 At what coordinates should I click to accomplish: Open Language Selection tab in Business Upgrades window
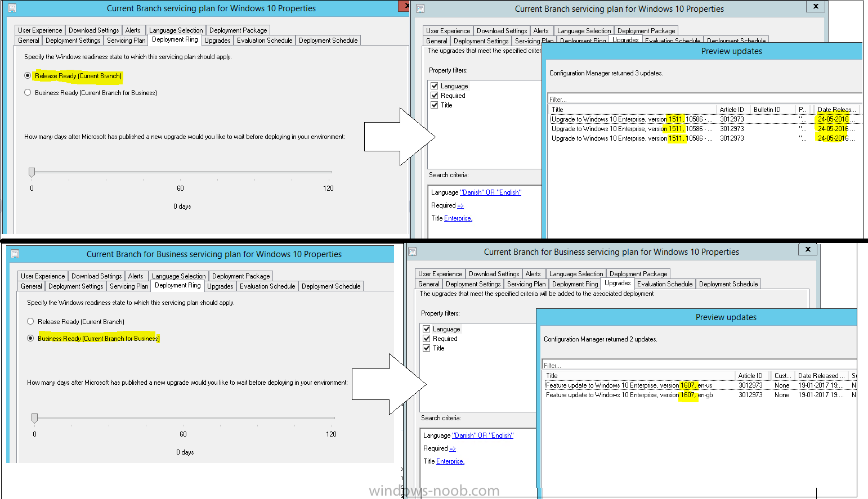click(576, 274)
